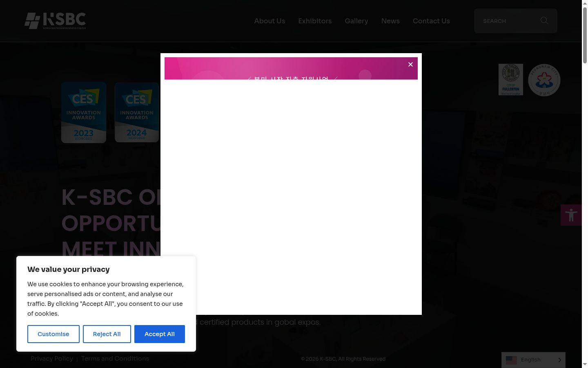
Task: Click the CES Innovation Awards 2024 badge
Action: [x=137, y=112]
